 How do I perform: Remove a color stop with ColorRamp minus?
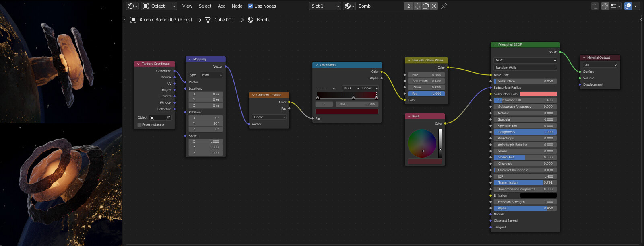pos(325,88)
